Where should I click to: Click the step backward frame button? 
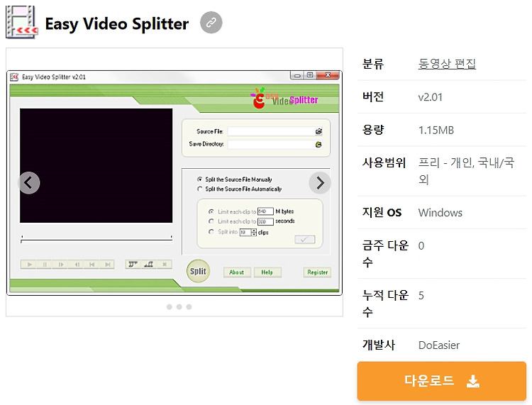click(x=77, y=265)
